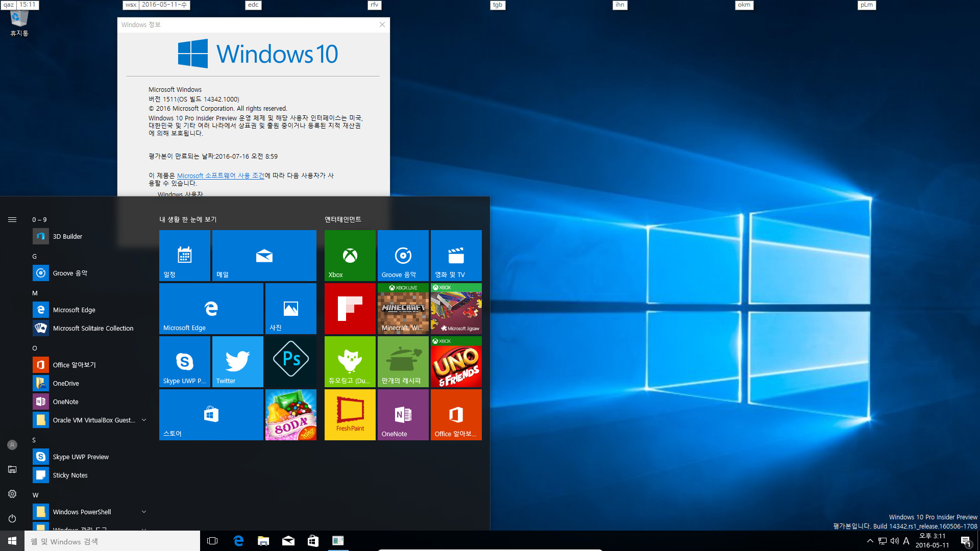Screen dimensions: 980x551
Task: Close the Windows 정보 dialog
Action: pos(382,24)
